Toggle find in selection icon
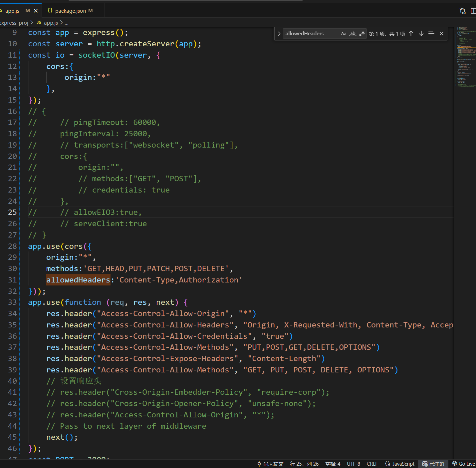The image size is (476, 468). [x=431, y=34]
